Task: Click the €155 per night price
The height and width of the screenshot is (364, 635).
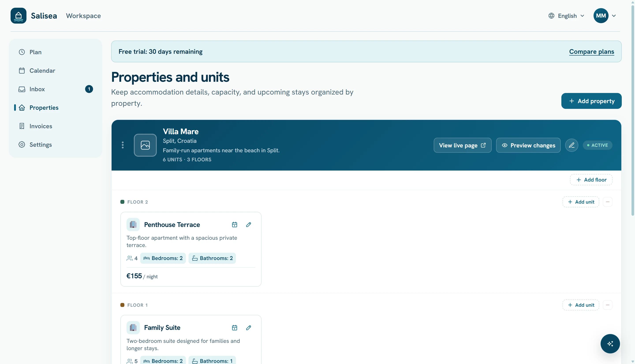Action: click(142, 276)
